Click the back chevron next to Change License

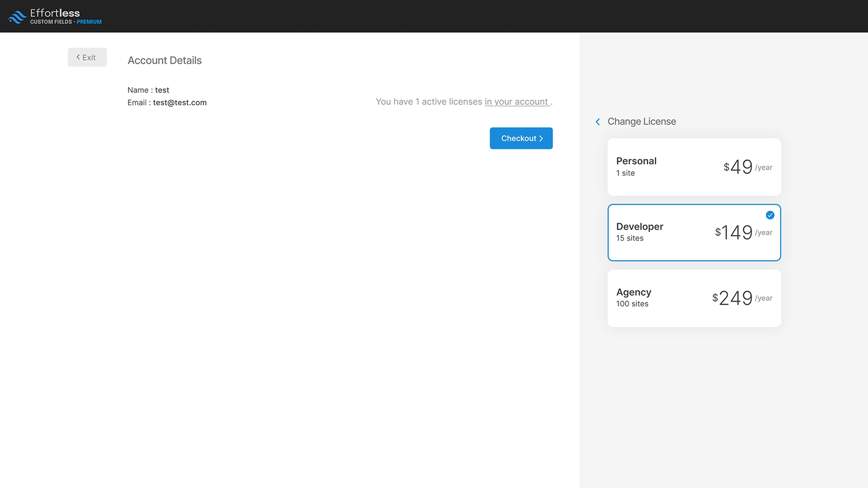(x=597, y=121)
